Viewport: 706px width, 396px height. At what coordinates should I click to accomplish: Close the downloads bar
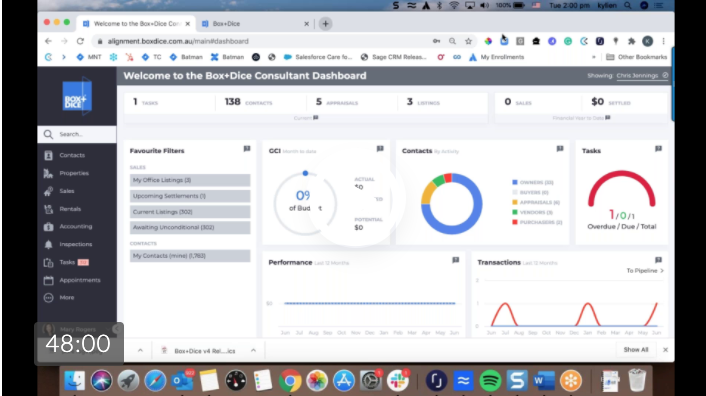coord(665,350)
